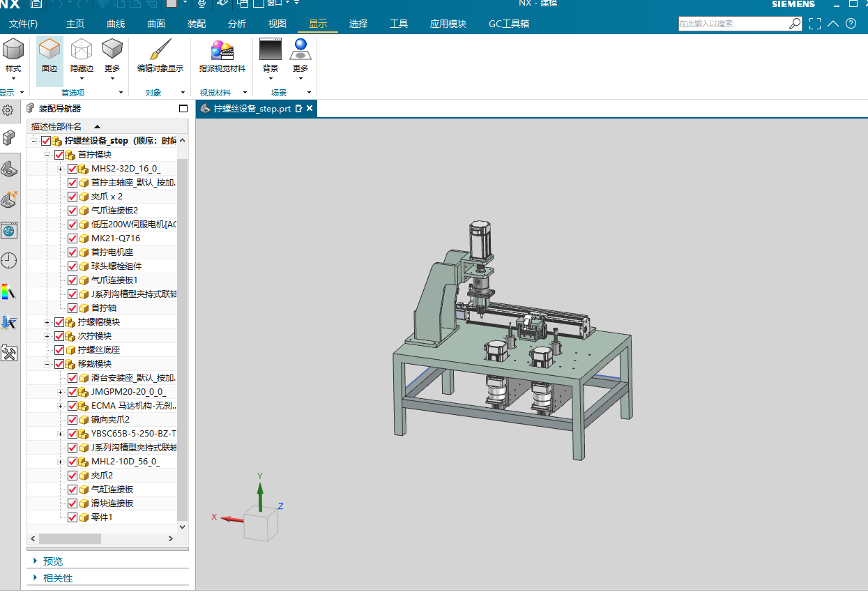Viewport: 868px width, 599px height.
Task: Click the pop-out icon on the document tab
Action: click(x=299, y=109)
